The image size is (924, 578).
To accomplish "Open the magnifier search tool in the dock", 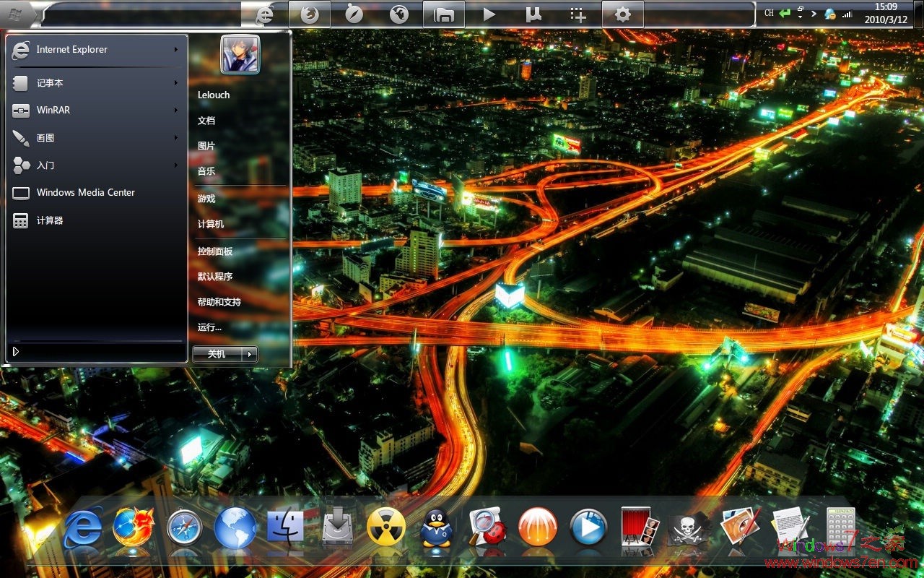I will point(485,527).
